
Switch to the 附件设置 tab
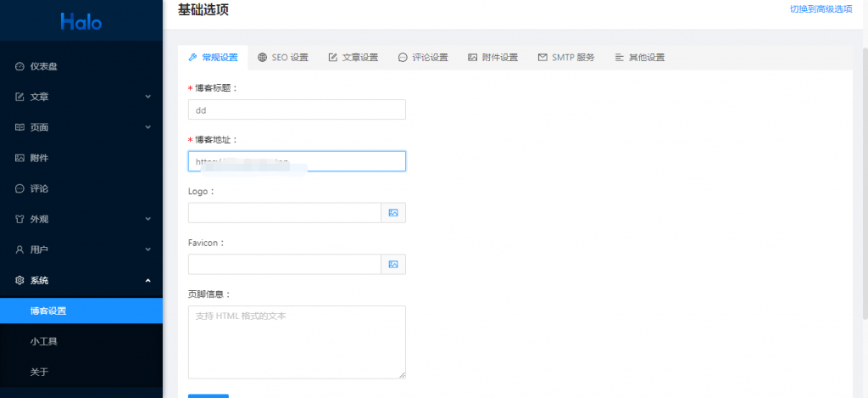pos(492,57)
